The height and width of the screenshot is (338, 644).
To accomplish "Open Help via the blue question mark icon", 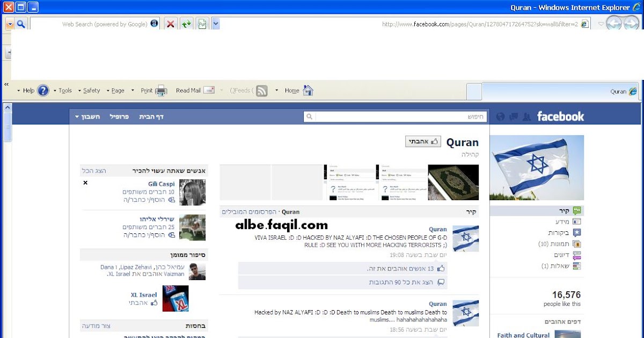I will tap(43, 91).
